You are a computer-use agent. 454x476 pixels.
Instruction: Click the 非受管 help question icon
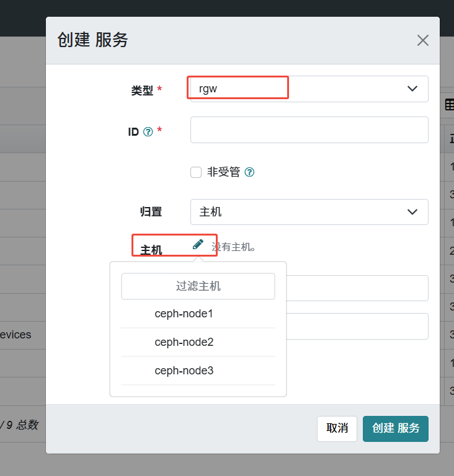tap(249, 172)
